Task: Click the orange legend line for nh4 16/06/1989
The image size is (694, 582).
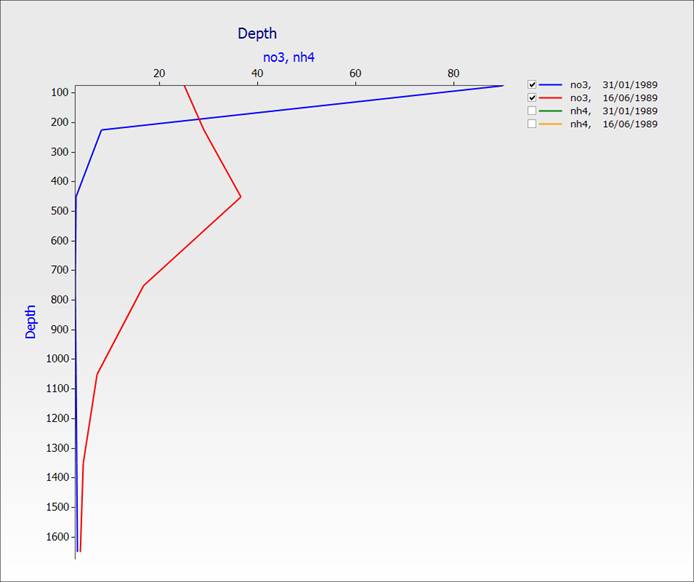Action: click(551, 124)
